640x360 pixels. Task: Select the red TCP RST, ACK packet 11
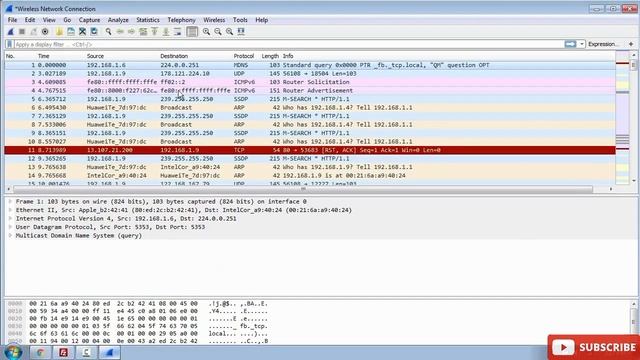point(310,150)
